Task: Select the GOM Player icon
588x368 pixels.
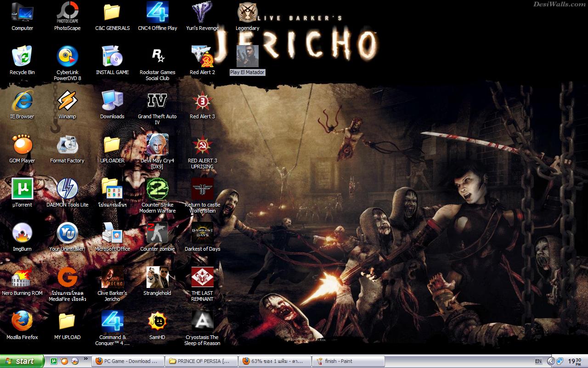Action: coord(22,145)
